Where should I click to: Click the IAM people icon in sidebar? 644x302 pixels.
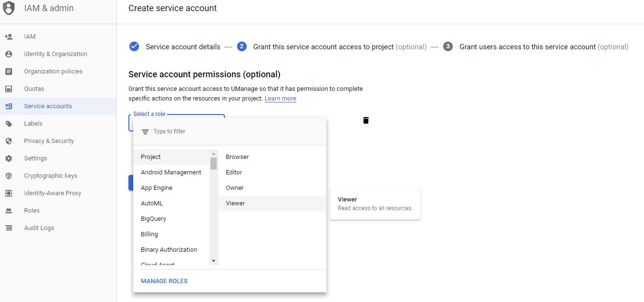tap(10, 36)
